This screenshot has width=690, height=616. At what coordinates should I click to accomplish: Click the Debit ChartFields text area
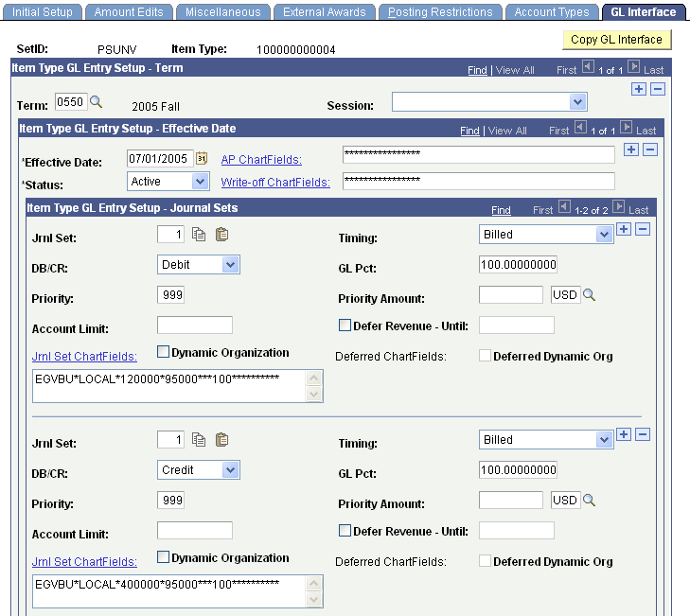click(x=177, y=386)
